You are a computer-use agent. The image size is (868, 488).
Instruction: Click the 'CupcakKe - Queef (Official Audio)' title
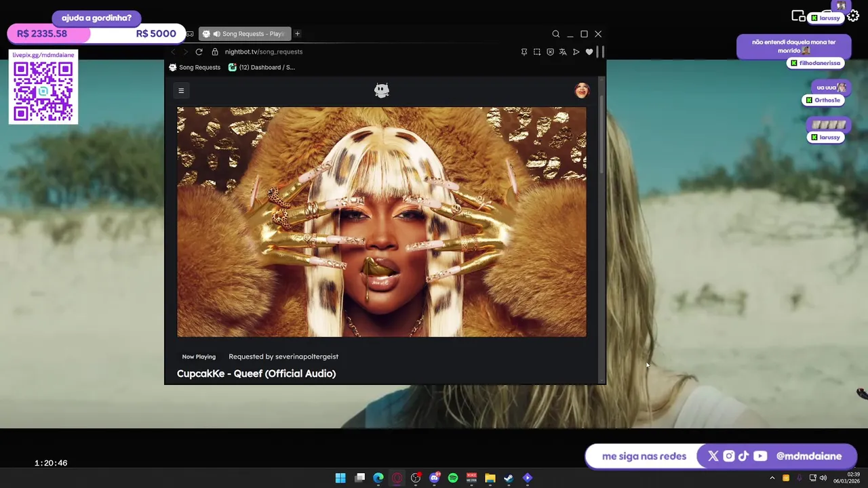click(x=256, y=373)
